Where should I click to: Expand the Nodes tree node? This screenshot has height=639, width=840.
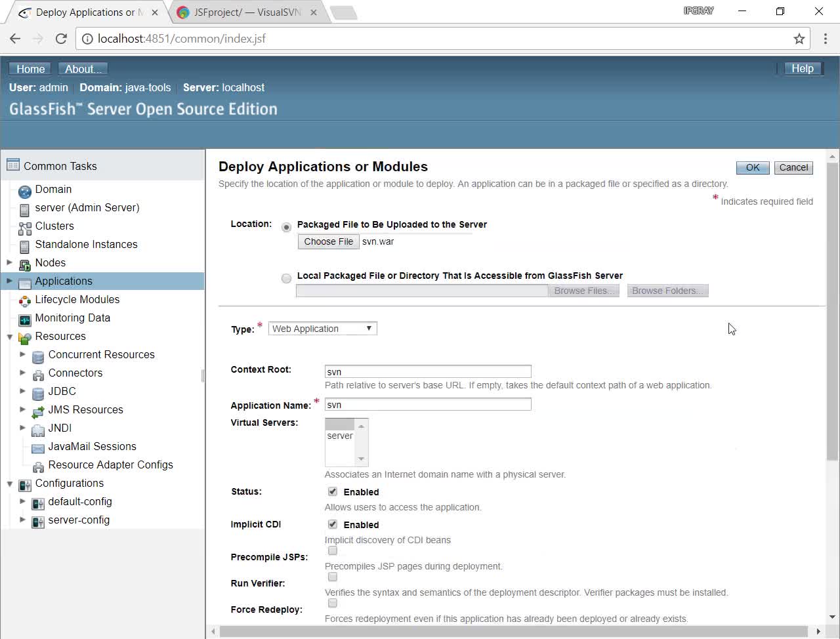[x=9, y=262]
